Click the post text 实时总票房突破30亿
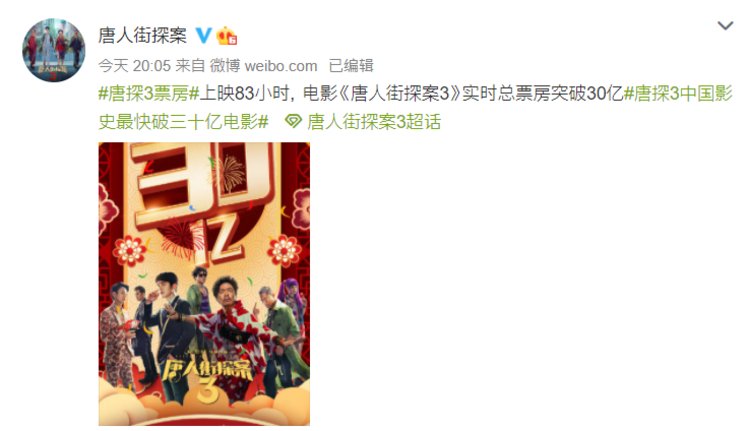Image resolution: width=749 pixels, height=431 pixels. pyautogui.click(x=543, y=94)
